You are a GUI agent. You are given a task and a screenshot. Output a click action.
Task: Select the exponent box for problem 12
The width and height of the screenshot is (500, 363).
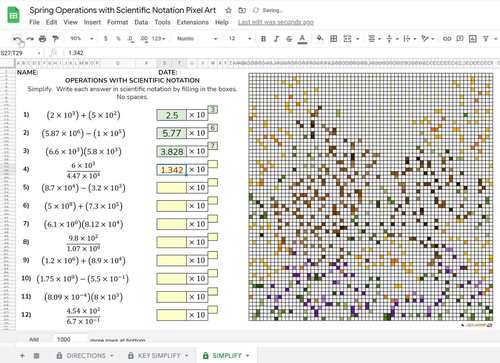tap(213, 310)
